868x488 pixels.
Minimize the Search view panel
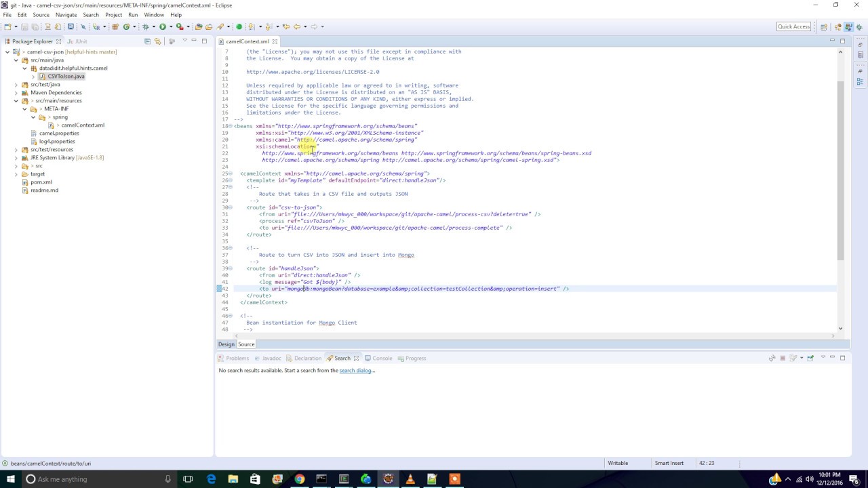pos(832,358)
